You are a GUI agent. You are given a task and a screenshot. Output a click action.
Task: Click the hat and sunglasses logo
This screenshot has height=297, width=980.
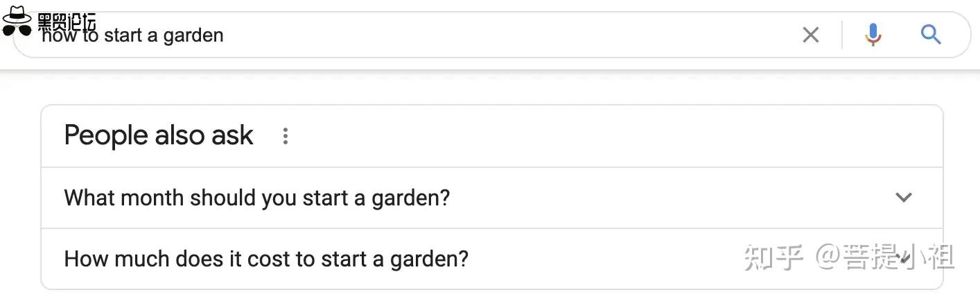17,21
